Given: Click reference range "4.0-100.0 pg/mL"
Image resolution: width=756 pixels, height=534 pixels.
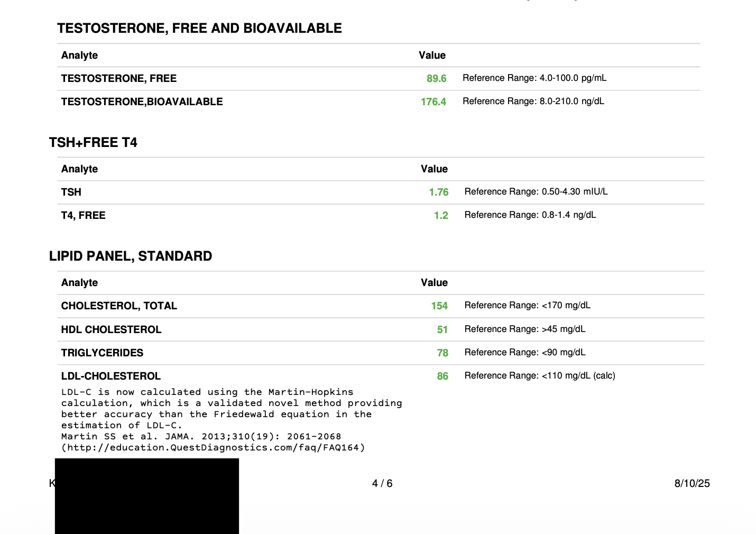Looking at the screenshot, I should click(x=573, y=78).
